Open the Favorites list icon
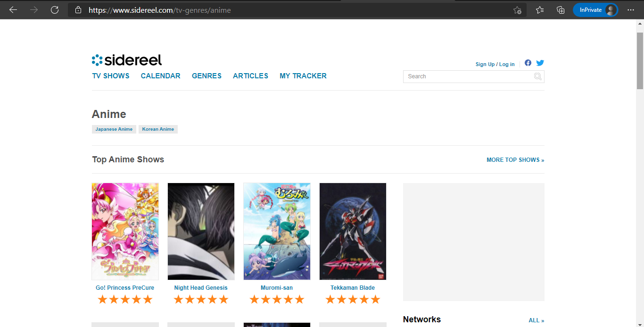Viewport: 644px width, 327px height. 540,10
